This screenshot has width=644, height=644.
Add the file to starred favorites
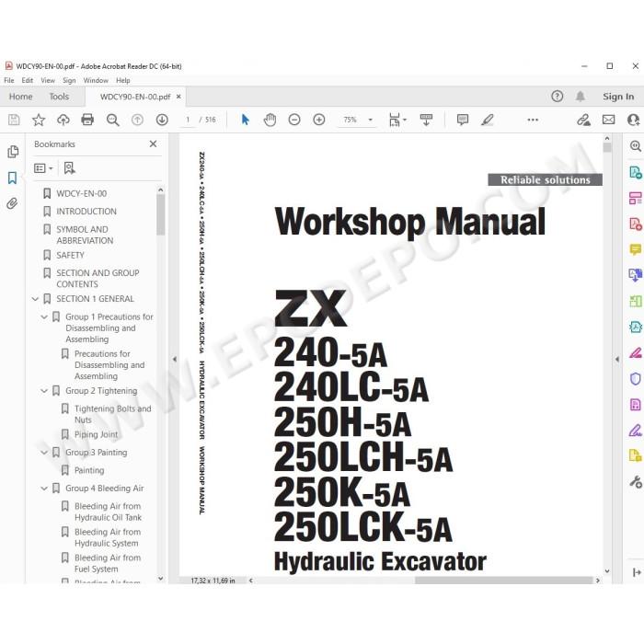coord(39,120)
